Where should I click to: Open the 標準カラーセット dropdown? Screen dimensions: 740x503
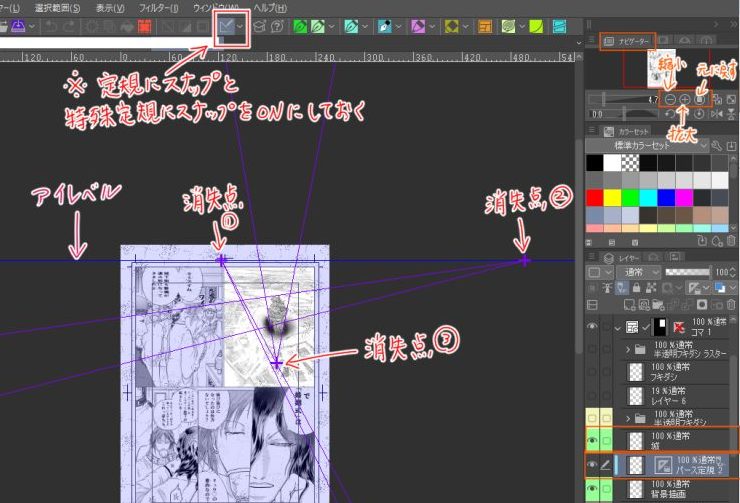click(648, 146)
